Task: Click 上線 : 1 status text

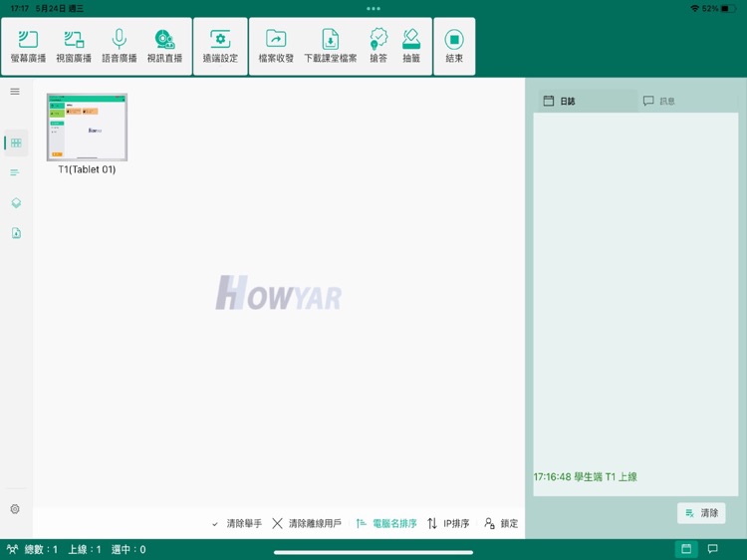Action: (x=85, y=549)
